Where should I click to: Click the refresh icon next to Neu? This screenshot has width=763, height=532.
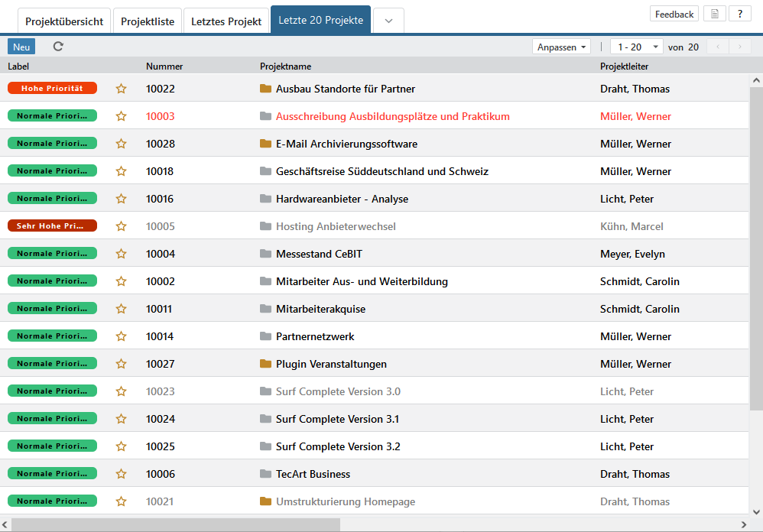click(58, 47)
